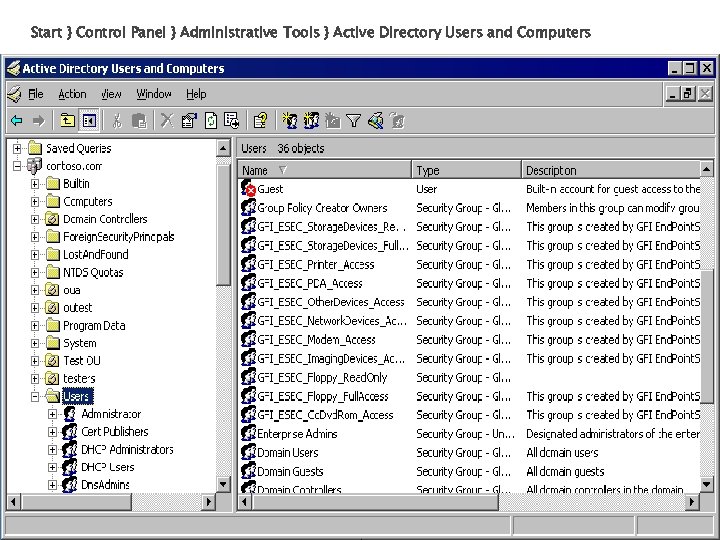Click the Delete (X) toolbar icon

[166, 120]
